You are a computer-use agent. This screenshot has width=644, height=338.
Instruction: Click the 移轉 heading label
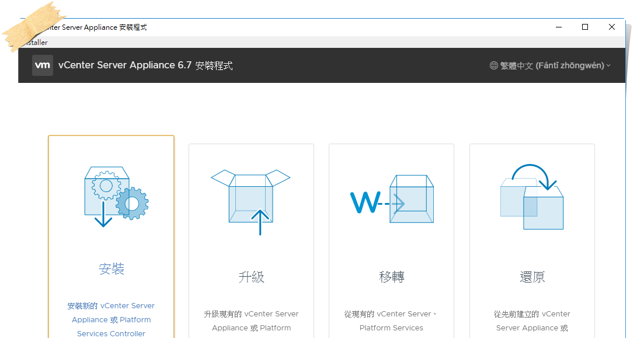(x=391, y=277)
